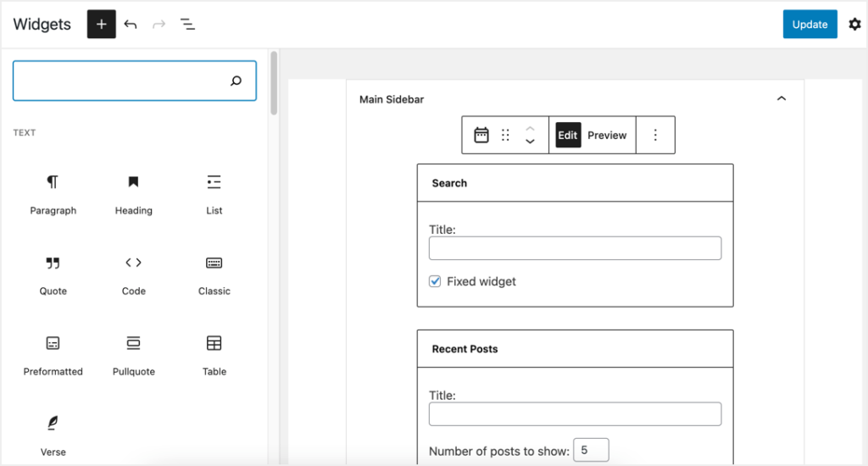
Task: Insert a Paragraph block
Action: (53, 194)
